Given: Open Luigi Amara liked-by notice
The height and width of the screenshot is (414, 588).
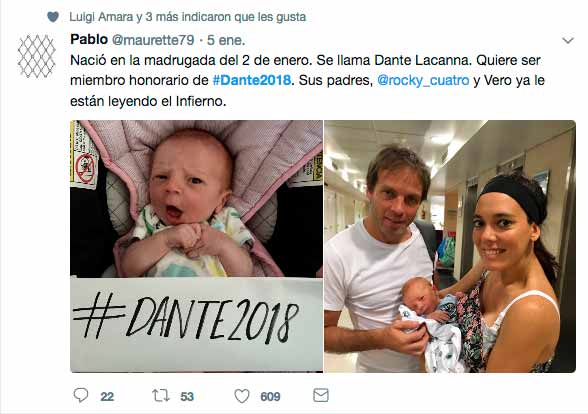Looking at the screenshot, I should click(188, 17).
